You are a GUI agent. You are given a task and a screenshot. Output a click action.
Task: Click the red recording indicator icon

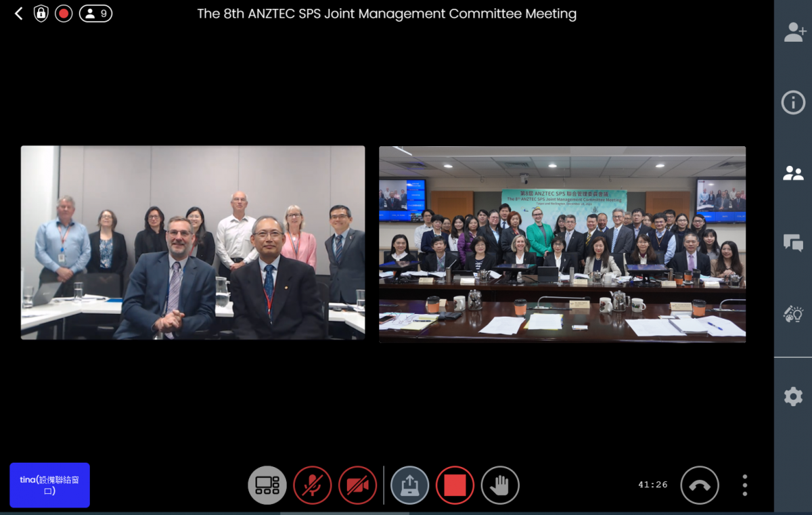click(x=64, y=14)
